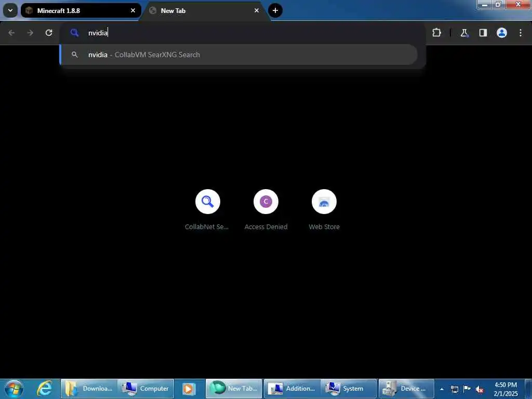The height and width of the screenshot is (399, 532).
Task: Minimize the browser window
Action: click(x=485, y=4)
